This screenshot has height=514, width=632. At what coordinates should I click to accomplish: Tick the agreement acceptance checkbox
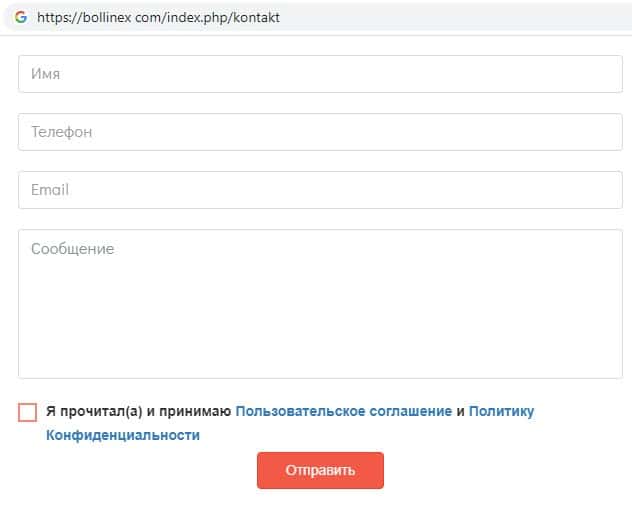(27, 412)
